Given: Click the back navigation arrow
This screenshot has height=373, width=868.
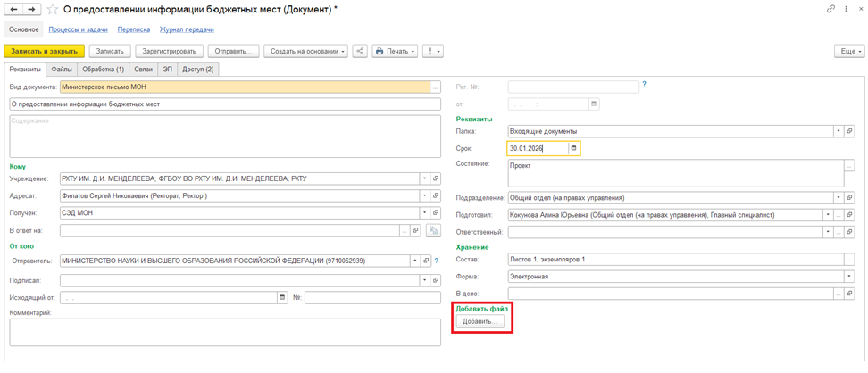Looking at the screenshot, I should pyautogui.click(x=13, y=9).
